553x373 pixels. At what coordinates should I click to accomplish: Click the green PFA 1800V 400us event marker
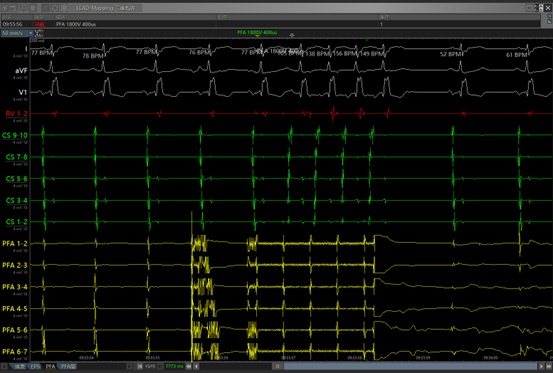coord(257,32)
